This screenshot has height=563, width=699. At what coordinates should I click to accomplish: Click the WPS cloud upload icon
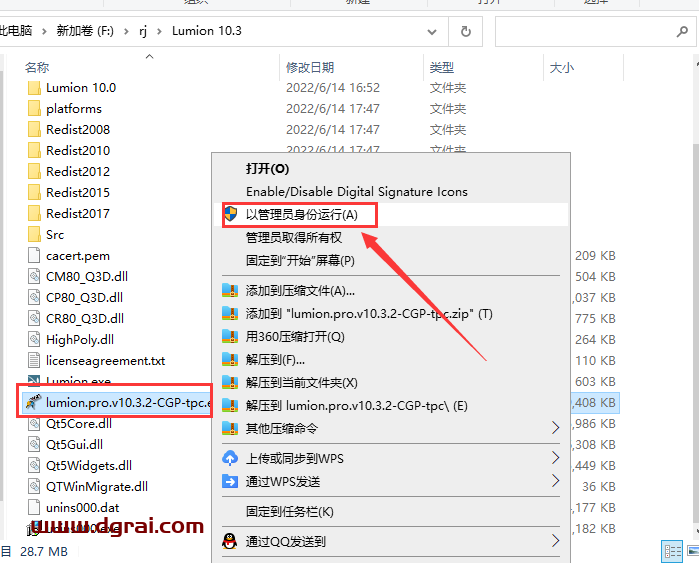click(x=230, y=458)
